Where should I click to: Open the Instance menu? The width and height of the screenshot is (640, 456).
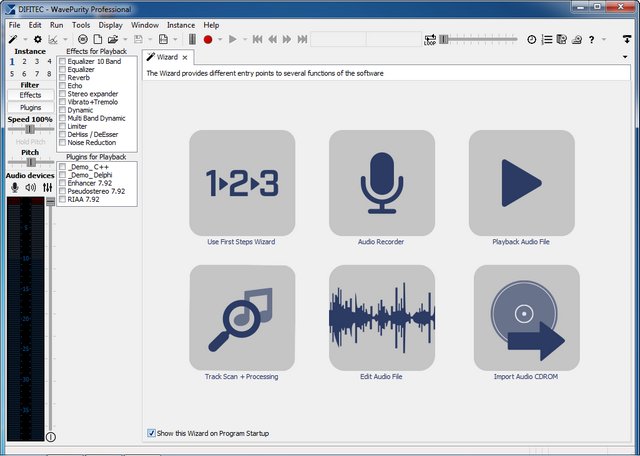pyautogui.click(x=181, y=24)
